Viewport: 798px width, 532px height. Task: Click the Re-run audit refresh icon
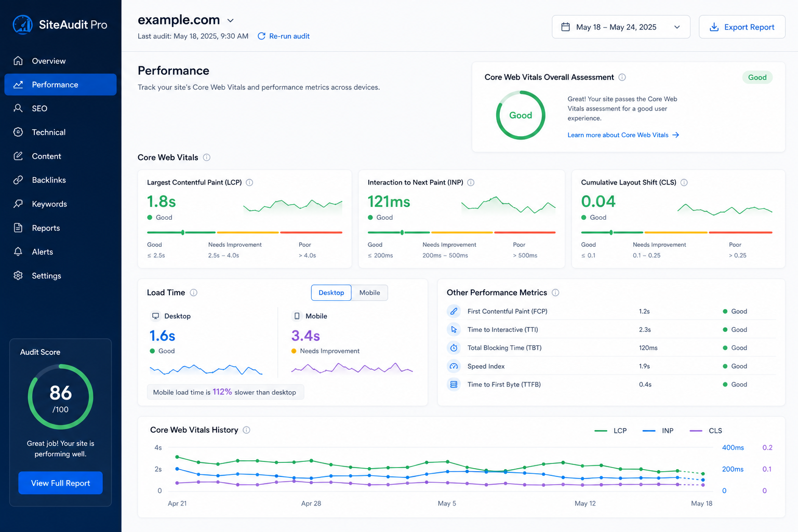261,36
